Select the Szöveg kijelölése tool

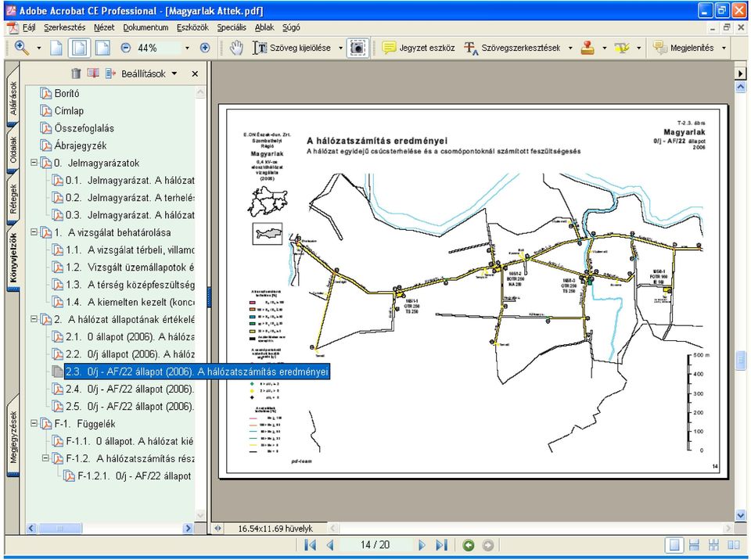click(292, 48)
